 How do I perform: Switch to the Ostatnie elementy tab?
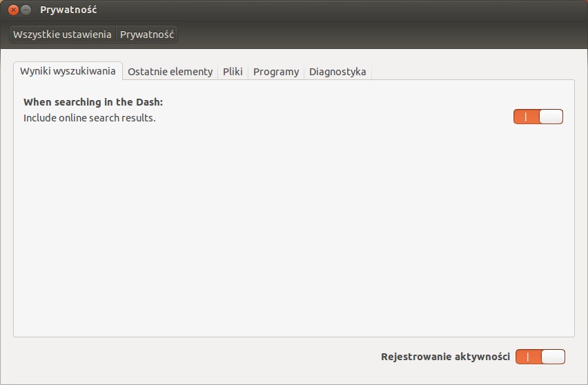[x=170, y=72]
